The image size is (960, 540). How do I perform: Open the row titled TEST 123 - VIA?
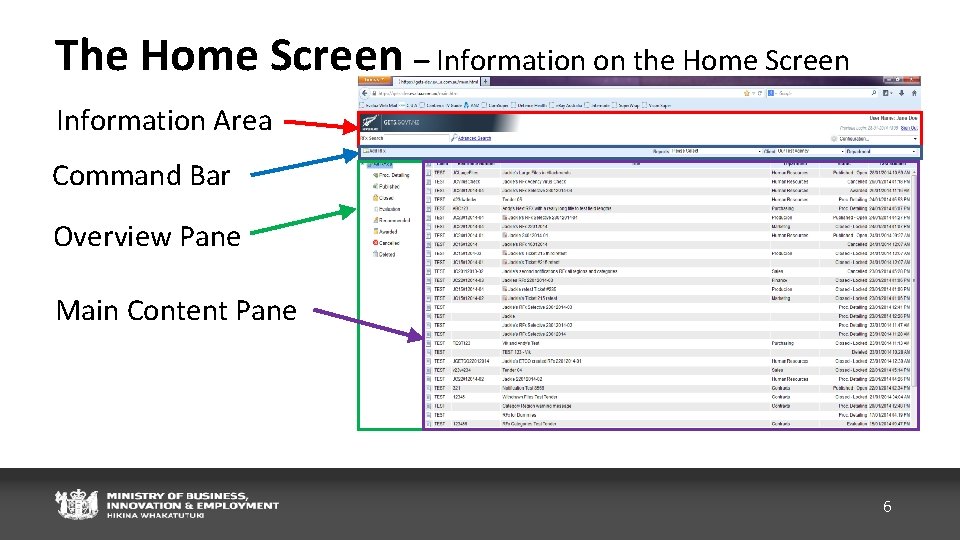pos(517,352)
